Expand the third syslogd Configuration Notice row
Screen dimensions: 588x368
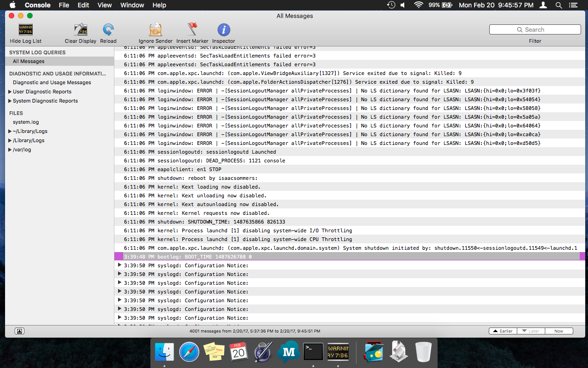tap(120, 282)
